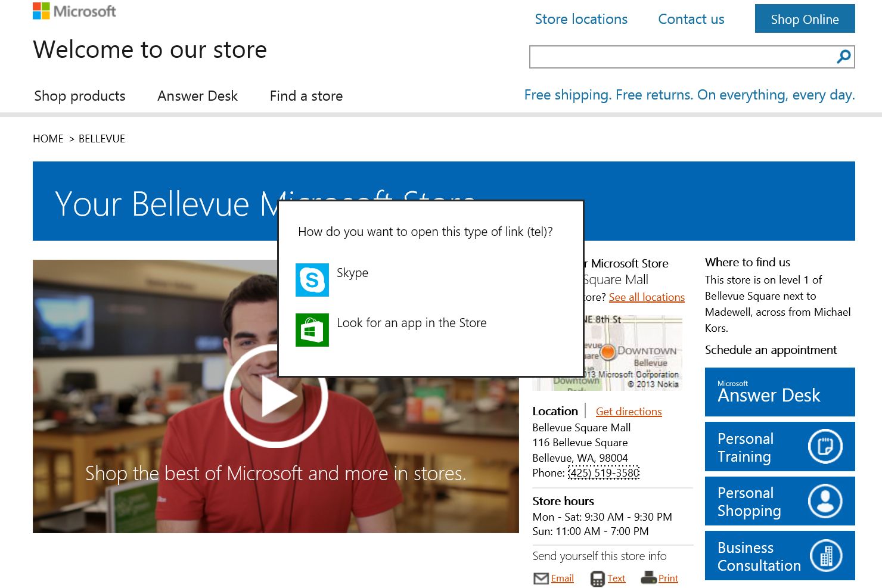This screenshot has width=882, height=588.
Task: Click the store phone number link
Action: (x=604, y=473)
